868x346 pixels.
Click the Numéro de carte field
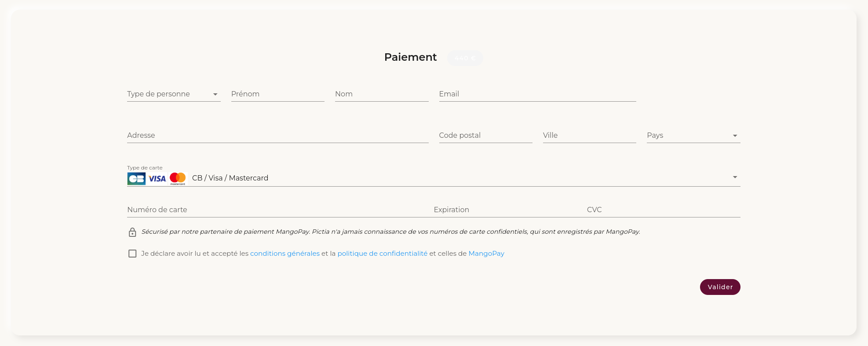(277, 210)
